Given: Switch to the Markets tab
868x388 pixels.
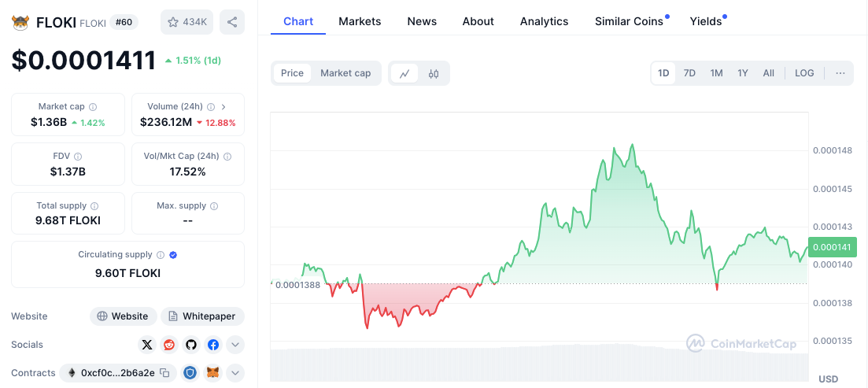Looking at the screenshot, I should (360, 21).
